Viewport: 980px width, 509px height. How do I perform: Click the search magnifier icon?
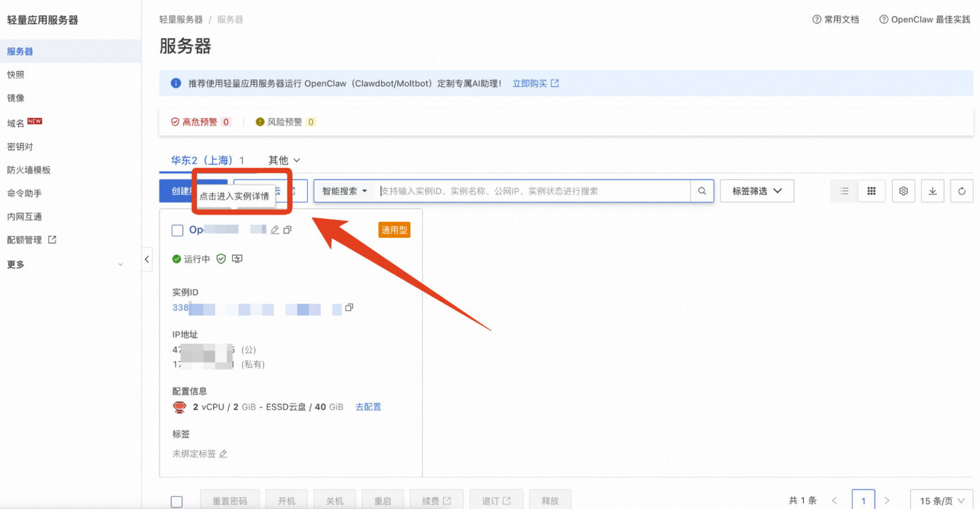click(702, 191)
